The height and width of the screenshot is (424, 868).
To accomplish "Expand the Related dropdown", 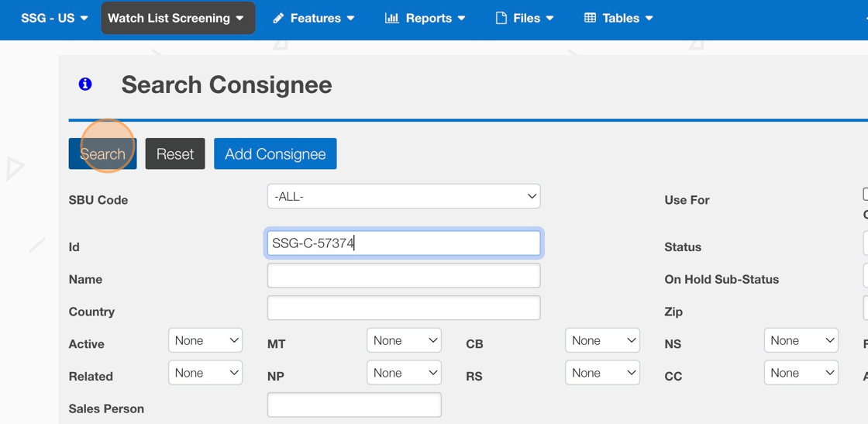I will click(205, 373).
